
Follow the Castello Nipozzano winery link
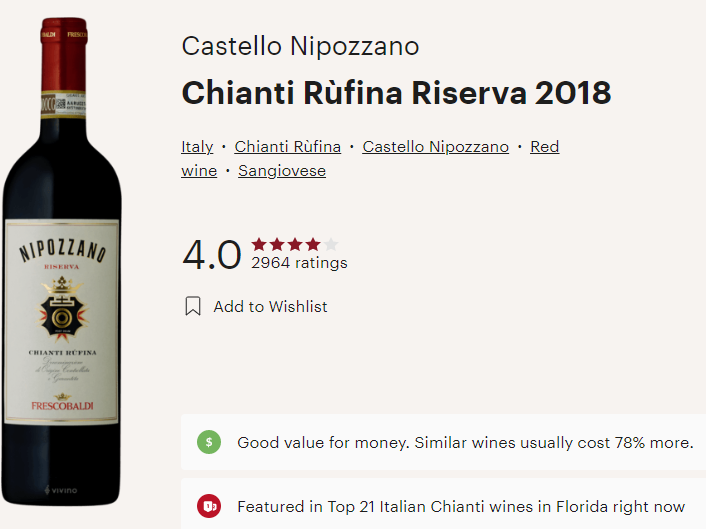coord(435,147)
